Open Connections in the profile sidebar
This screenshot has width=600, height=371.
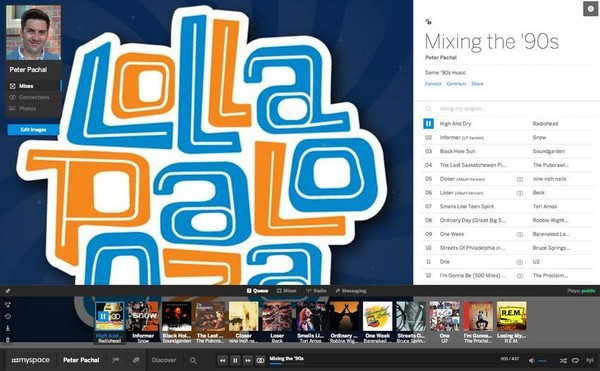click(30, 97)
